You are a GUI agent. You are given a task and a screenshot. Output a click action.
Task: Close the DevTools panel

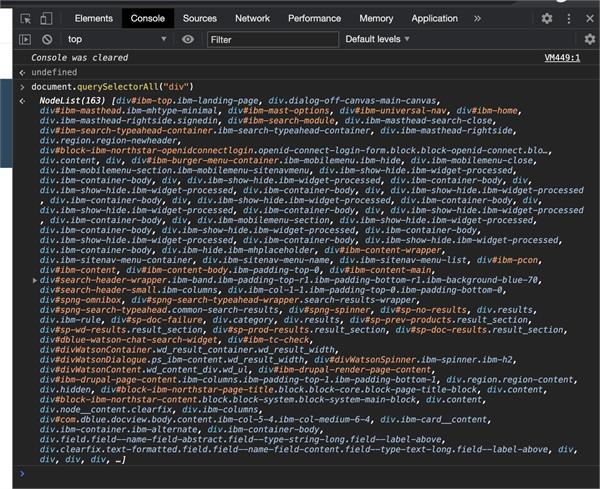point(590,18)
